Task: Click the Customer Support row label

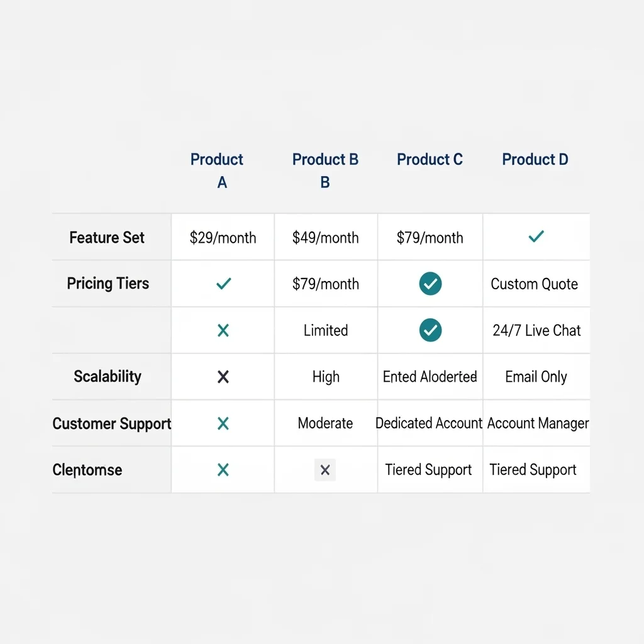Action: point(112,423)
